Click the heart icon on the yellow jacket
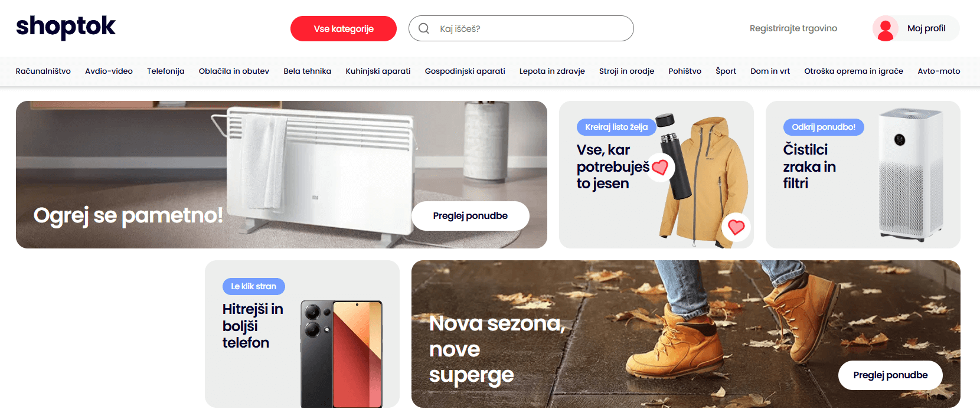980x419 pixels. click(x=736, y=227)
